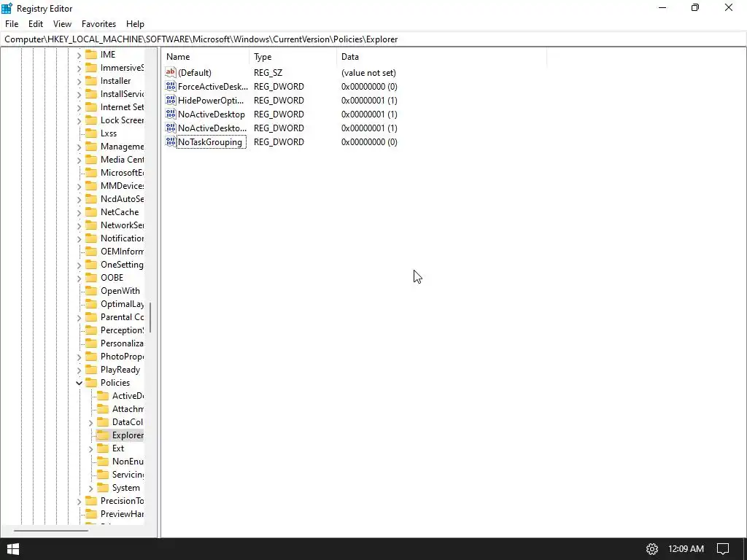The height and width of the screenshot is (560, 747).
Task: Expand the IME key
Action: (79, 55)
